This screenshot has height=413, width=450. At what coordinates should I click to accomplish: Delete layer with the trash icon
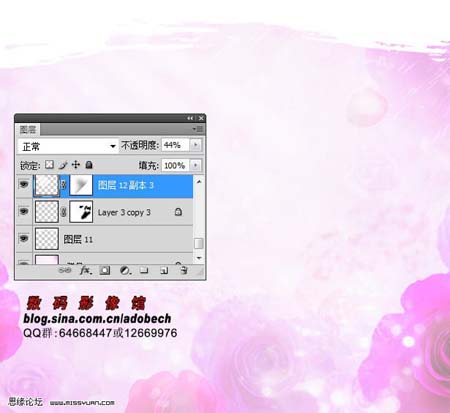(x=184, y=270)
